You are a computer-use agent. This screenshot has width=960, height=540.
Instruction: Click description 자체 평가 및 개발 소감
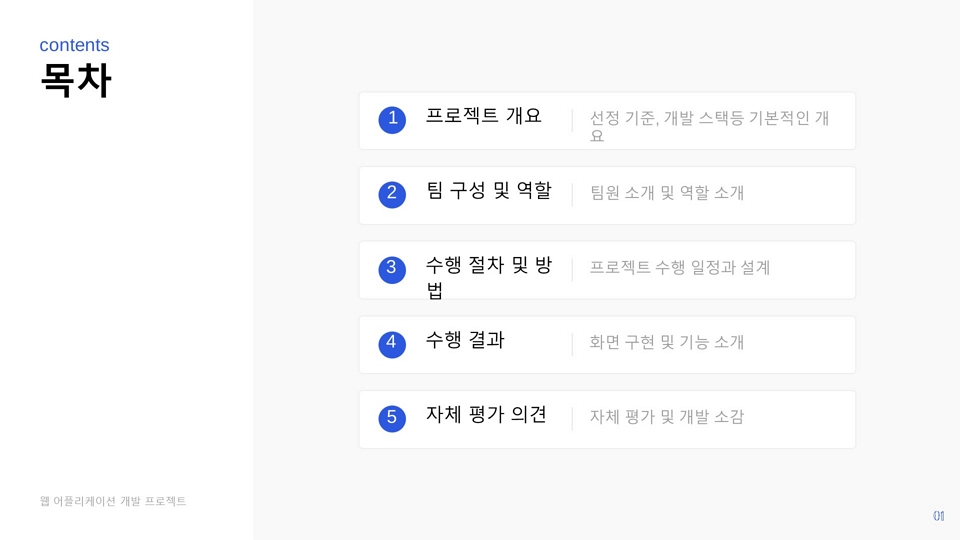[667, 417]
